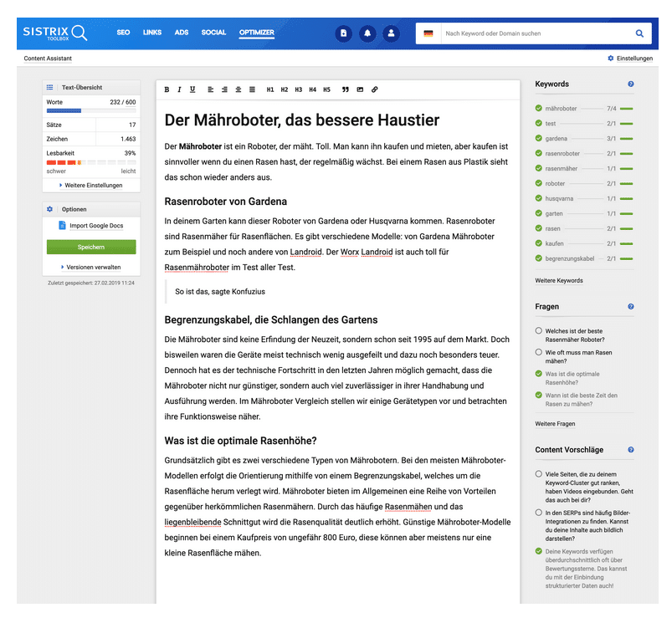
Task: Open the document icon in header
Action: [x=343, y=33]
